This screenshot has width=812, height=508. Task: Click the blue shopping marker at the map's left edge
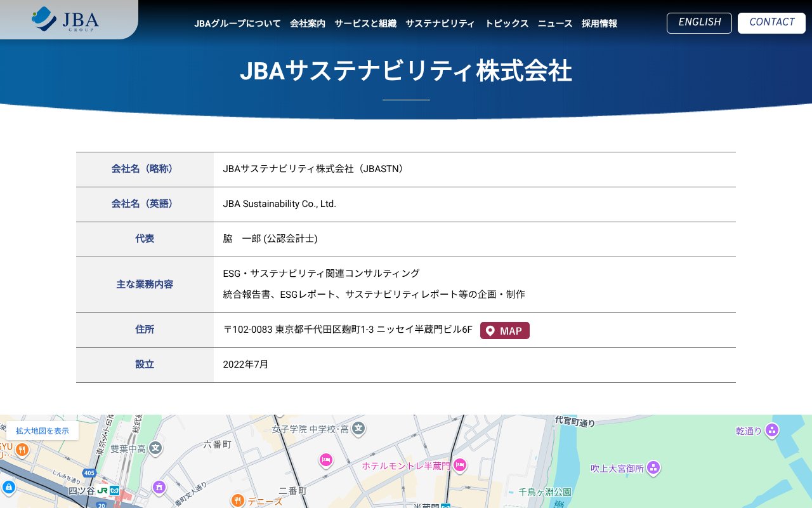(9, 488)
